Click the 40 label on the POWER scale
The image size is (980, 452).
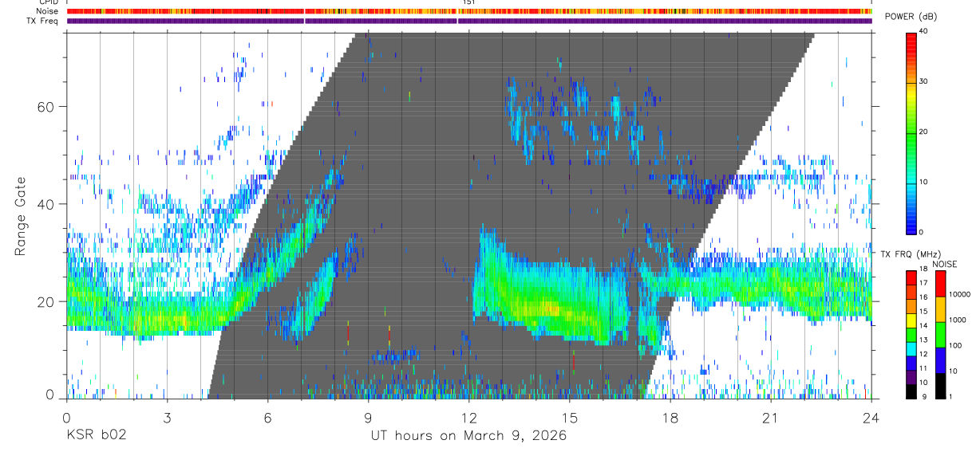point(923,32)
